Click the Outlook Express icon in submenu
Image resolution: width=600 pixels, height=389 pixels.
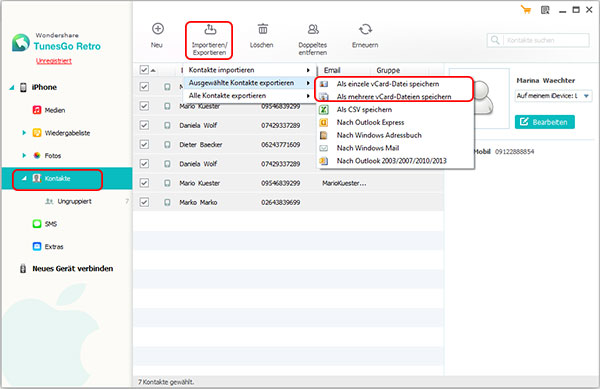324,122
